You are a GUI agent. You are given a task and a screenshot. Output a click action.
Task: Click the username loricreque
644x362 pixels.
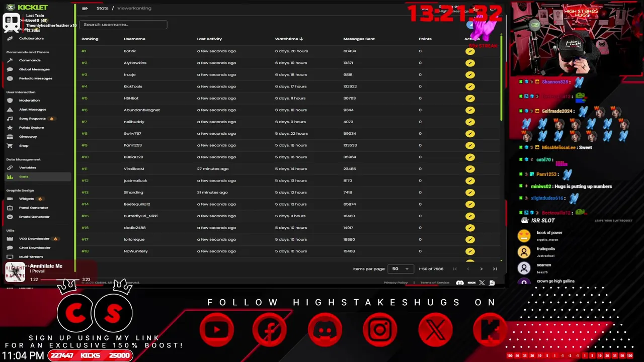(x=134, y=239)
